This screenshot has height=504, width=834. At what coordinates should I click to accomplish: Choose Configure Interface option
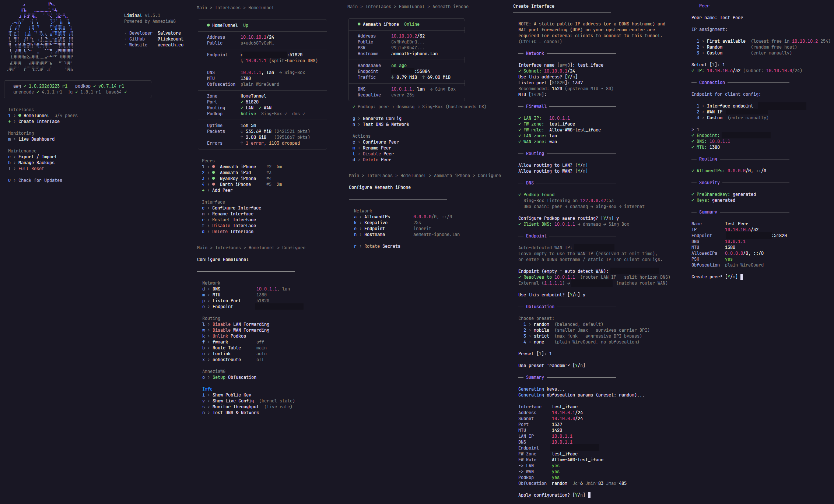click(x=231, y=208)
